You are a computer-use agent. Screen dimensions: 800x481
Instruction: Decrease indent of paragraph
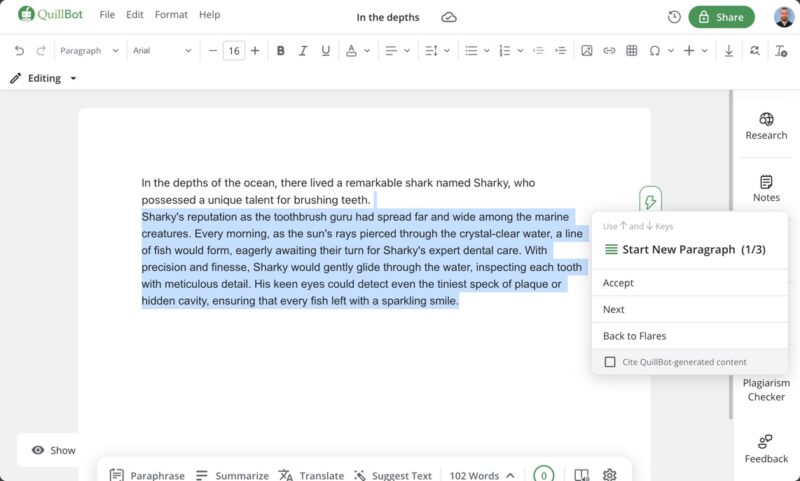[x=538, y=50]
